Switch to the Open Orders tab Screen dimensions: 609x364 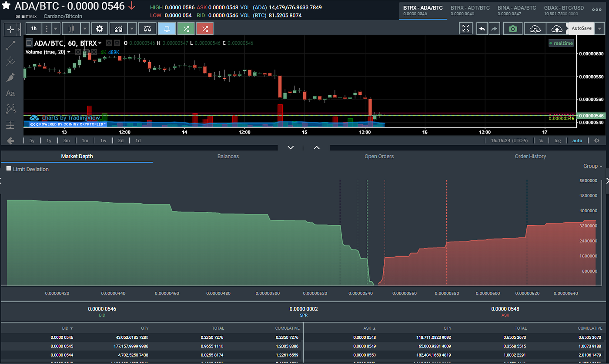379,157
